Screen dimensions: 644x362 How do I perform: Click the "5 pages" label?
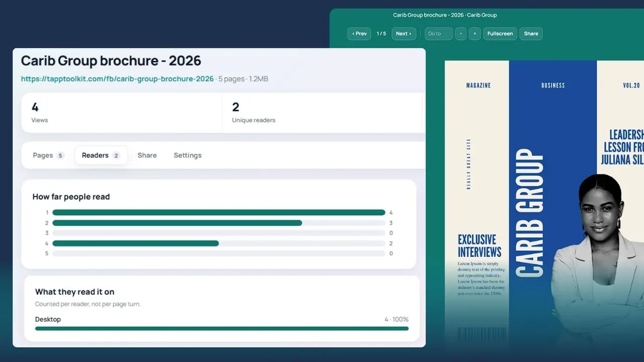tap(231, 79)
